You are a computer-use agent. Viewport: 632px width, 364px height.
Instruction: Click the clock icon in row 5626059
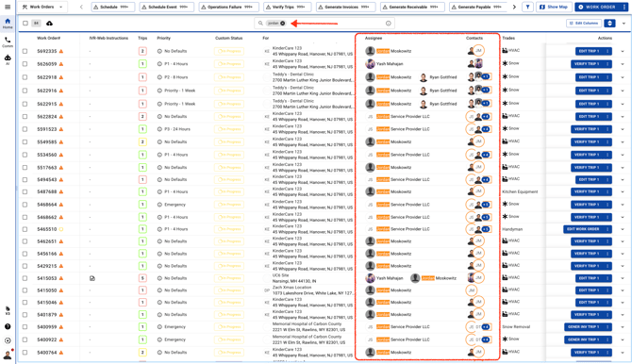point(159,64)
